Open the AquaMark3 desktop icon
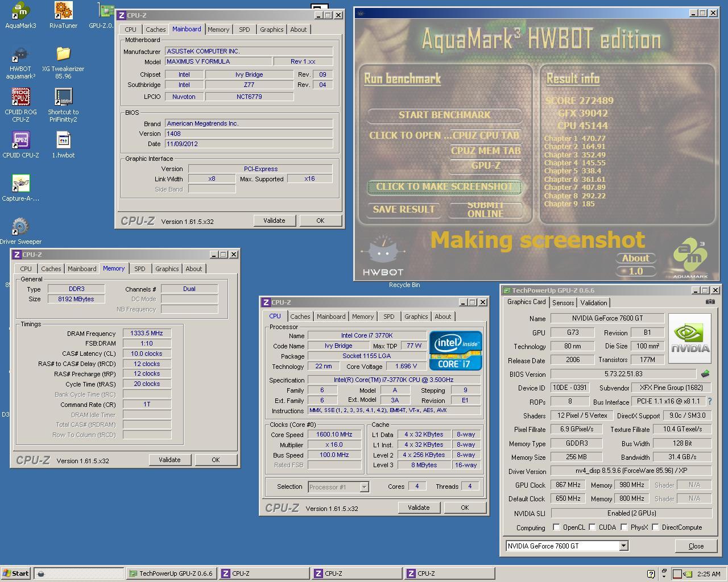 pos(20,15)
